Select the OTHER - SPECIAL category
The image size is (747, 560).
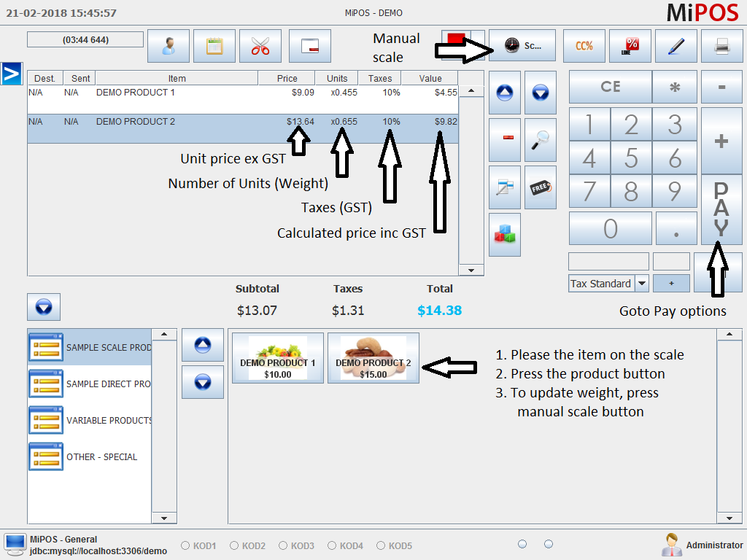[90, 456]
